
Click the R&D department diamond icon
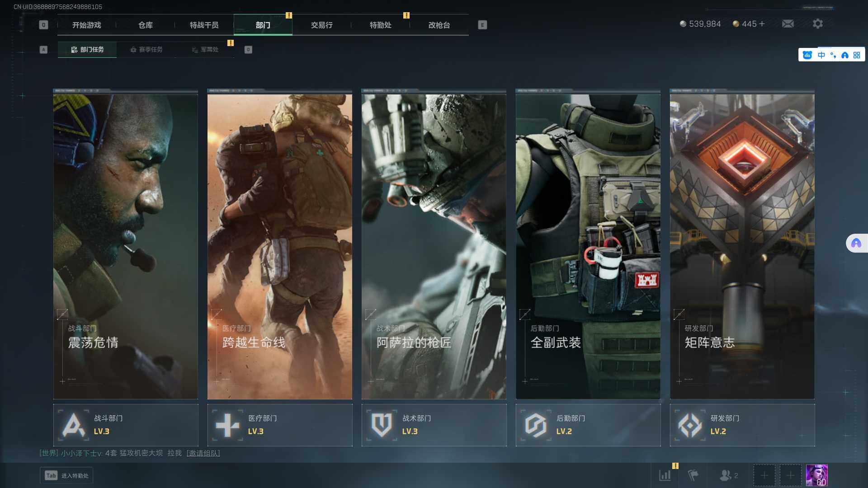point(690,425)
